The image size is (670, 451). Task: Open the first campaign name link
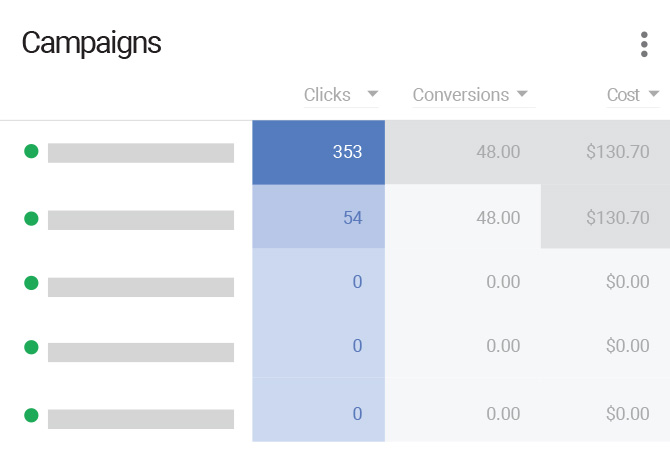click(x=141, y=153)
